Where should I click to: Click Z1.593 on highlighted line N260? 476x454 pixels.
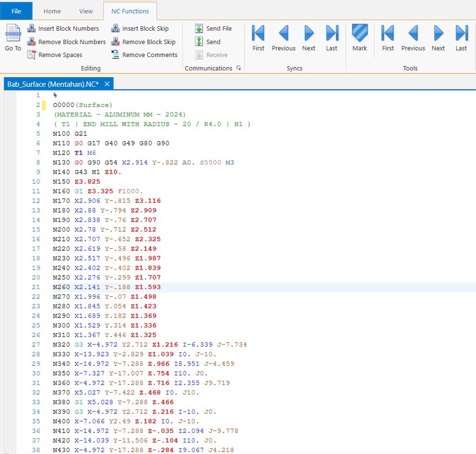coord(148,287)
